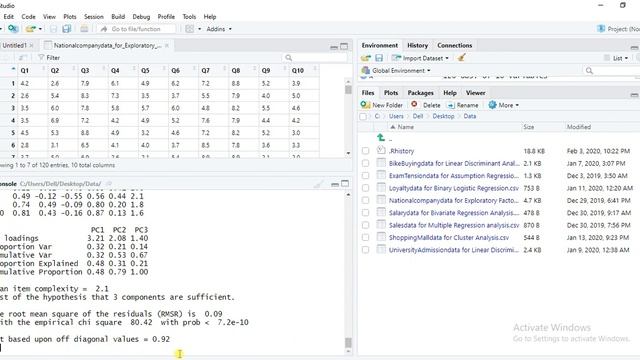This screenshot has width=640, height=360.
Task: Open the workspace panes dropdown arrow
Action: coord(200,29)
